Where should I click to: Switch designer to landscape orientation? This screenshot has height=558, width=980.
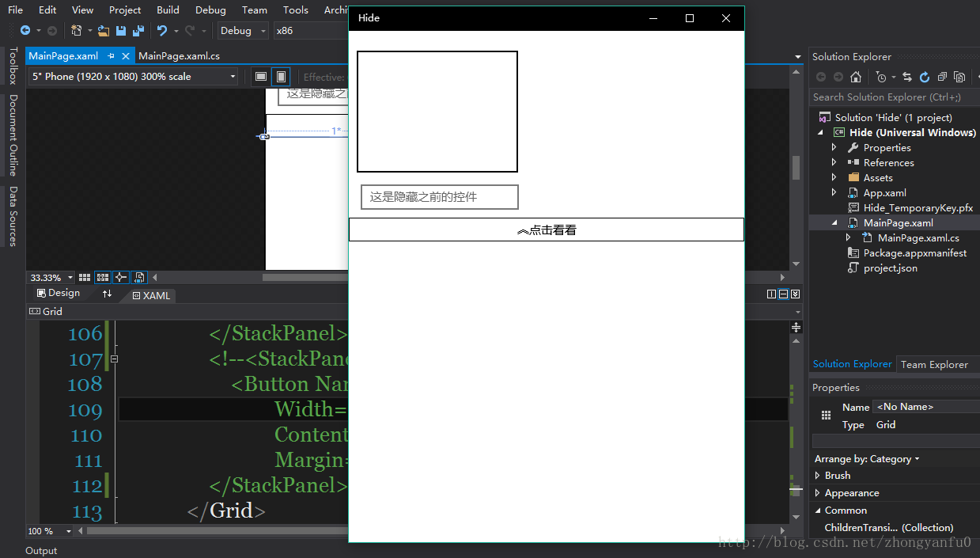(x=261, y=77)
